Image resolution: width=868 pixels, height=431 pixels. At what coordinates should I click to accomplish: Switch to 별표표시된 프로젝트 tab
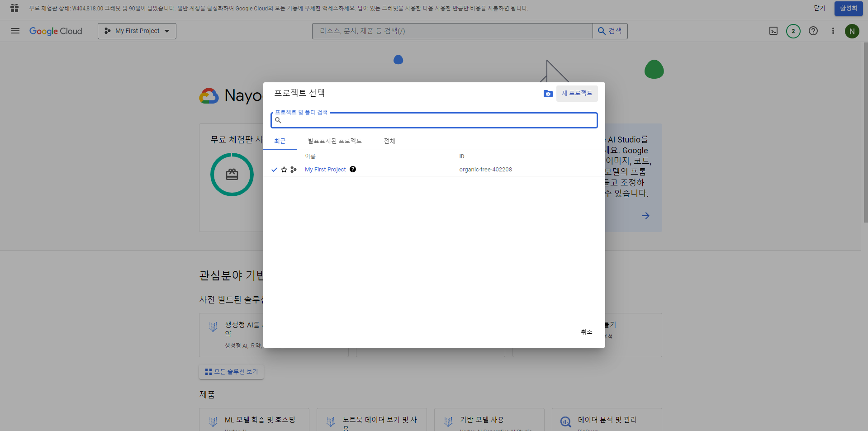pyautogui.click(x=335, y=141)
